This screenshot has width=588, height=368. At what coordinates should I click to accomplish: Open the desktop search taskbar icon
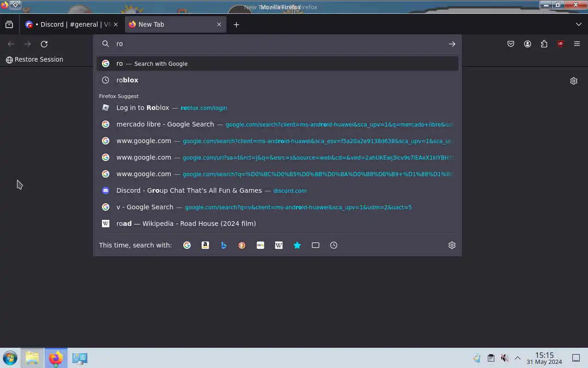click(x=80, y=358)
